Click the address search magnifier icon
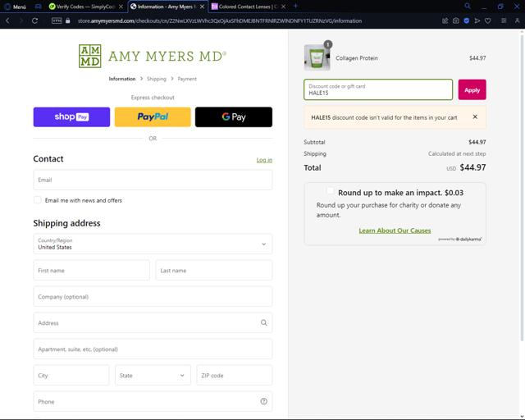This screenshot has height=420, width=525. click(x=264, y=322)
